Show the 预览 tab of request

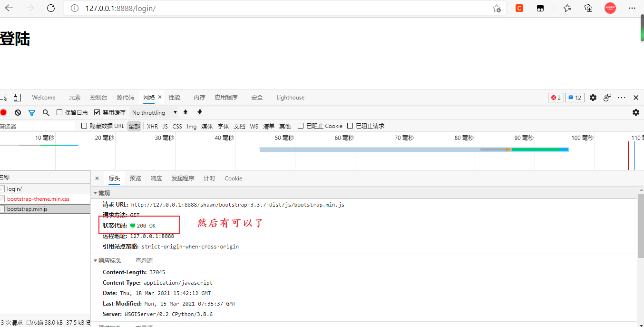click(135, 178)
